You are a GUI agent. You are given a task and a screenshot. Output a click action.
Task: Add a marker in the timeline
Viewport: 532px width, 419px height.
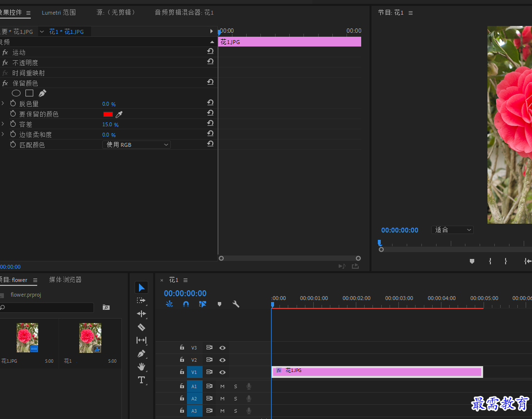tap(220, 304)
